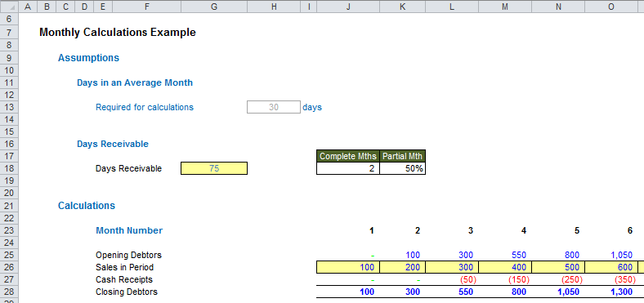
Task: Click the 'Month Number' label
Action: click(x=129, y=230)
